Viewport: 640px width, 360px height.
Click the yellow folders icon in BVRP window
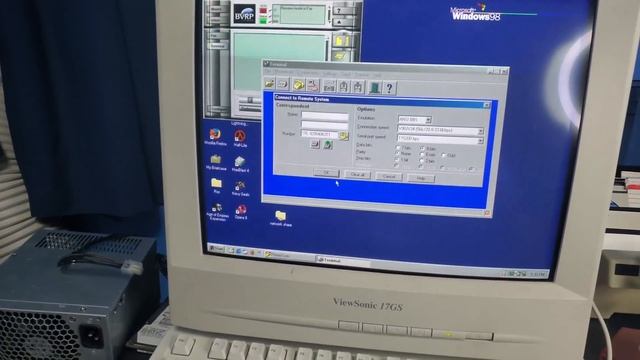342,41
